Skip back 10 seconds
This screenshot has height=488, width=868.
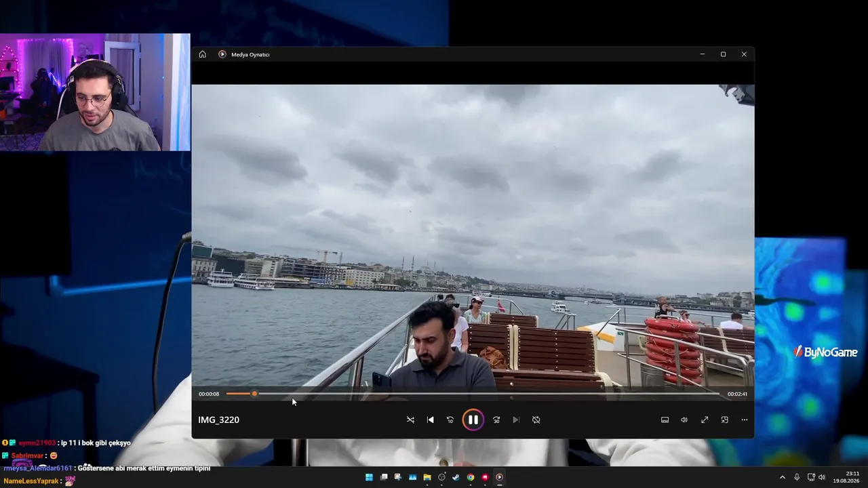tap(450, 420)
